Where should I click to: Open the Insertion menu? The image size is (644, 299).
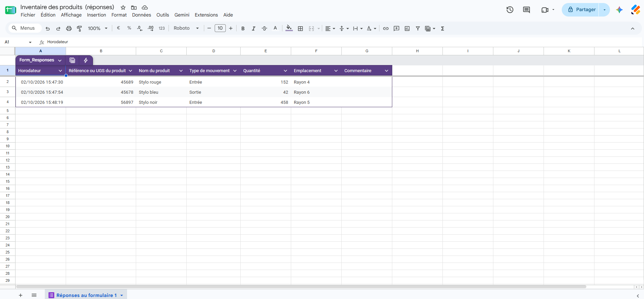click(x=96, y=15)
